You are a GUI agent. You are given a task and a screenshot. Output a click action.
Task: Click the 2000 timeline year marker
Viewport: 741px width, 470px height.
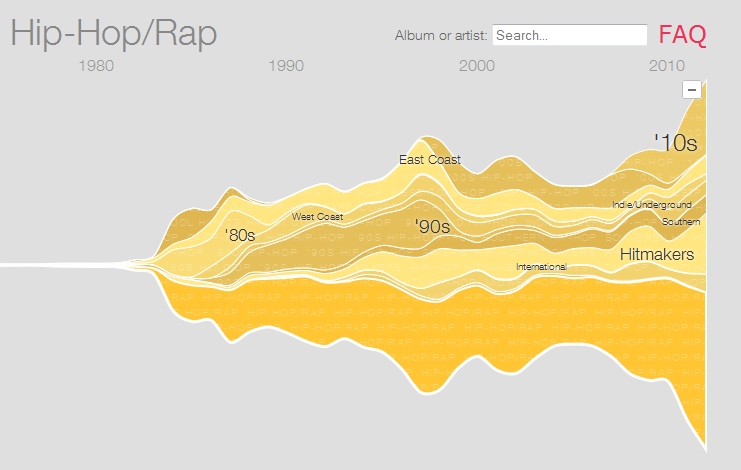tap(476, 66)
